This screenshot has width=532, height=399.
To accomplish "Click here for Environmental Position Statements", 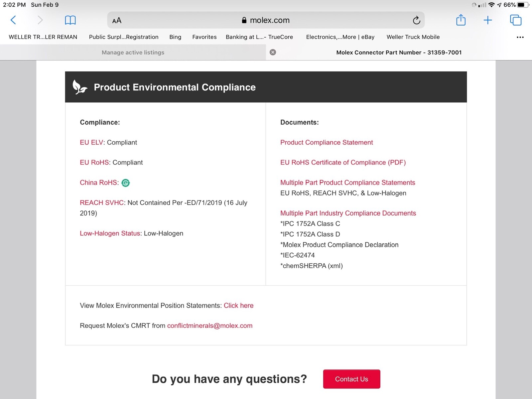I will [x=238, y=306].
